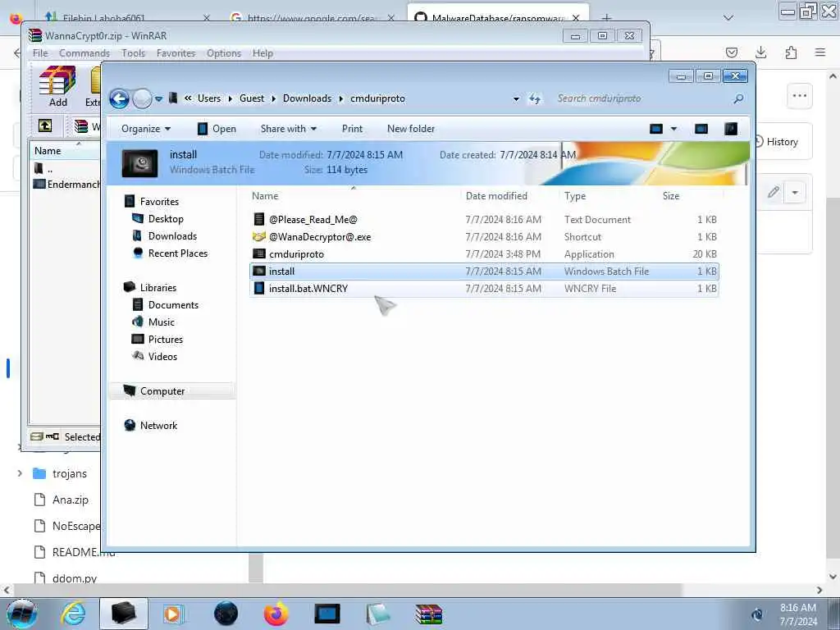This screenshot has height=630, width=840.
Task: Open recent locations dropdown beside Forward arrow
Action: click(158, 99)
